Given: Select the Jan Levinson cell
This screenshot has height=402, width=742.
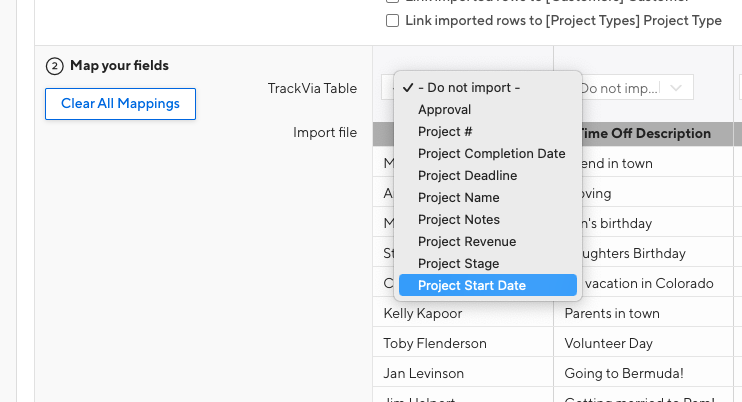Looking at the screenshot, I should (424, 373).
